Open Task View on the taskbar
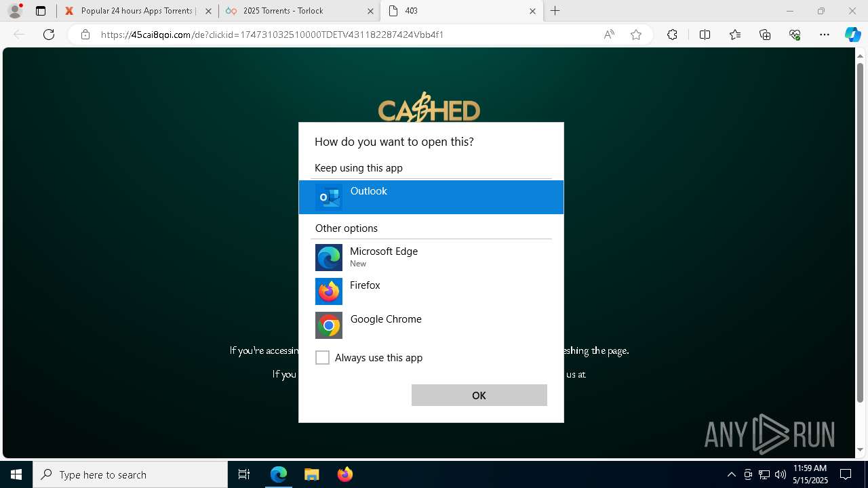Image resolution: width=868 pixels, height=488 pixels. tap(244, 474)
